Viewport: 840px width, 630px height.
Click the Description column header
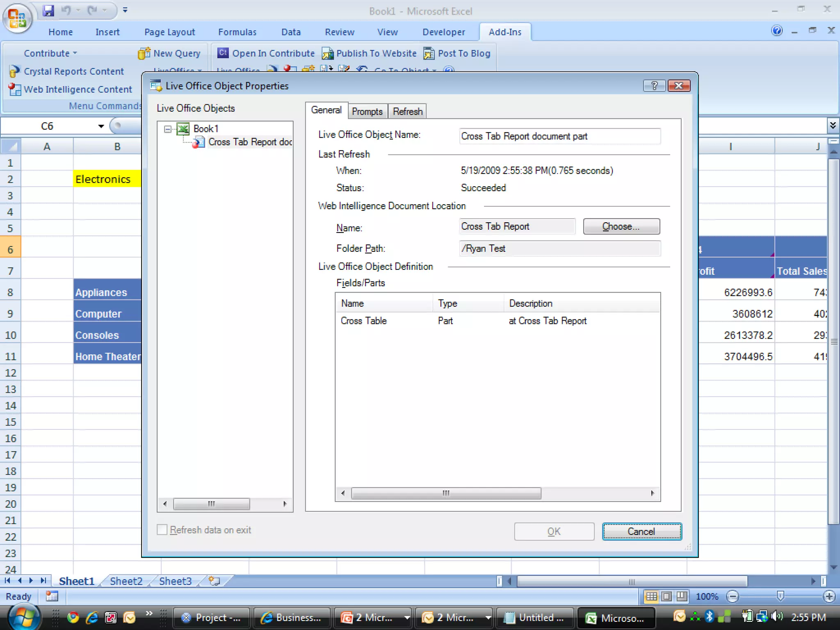point(582,304)
